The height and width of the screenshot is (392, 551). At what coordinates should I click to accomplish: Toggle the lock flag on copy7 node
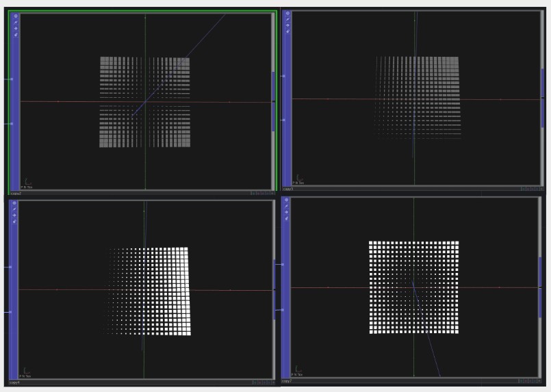[x=286, y=220]
